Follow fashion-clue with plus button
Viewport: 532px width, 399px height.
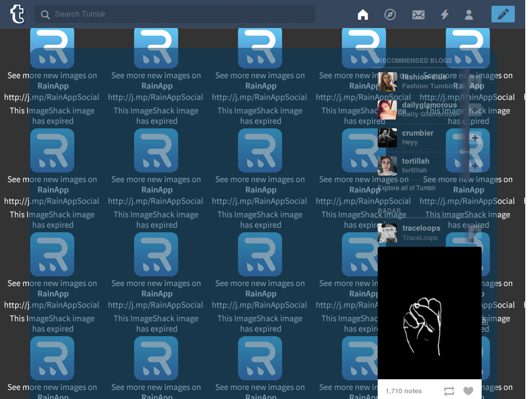tap(475, 82)
